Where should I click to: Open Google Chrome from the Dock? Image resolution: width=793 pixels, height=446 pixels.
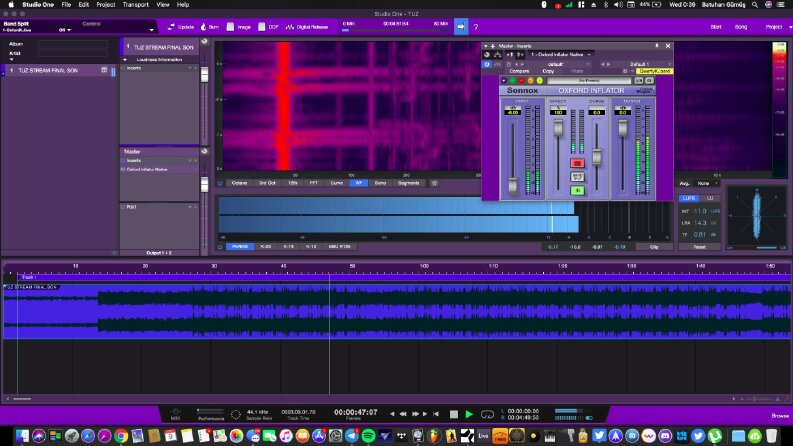[121, 435]
